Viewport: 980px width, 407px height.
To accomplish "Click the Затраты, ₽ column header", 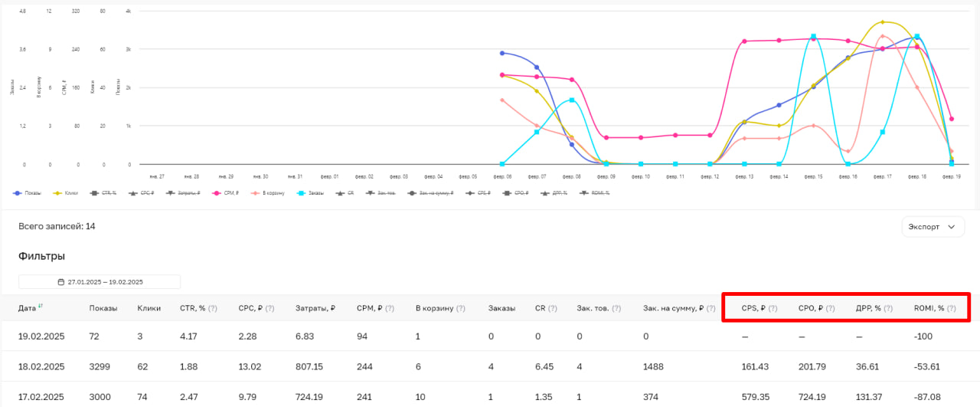I will point(315,309).
